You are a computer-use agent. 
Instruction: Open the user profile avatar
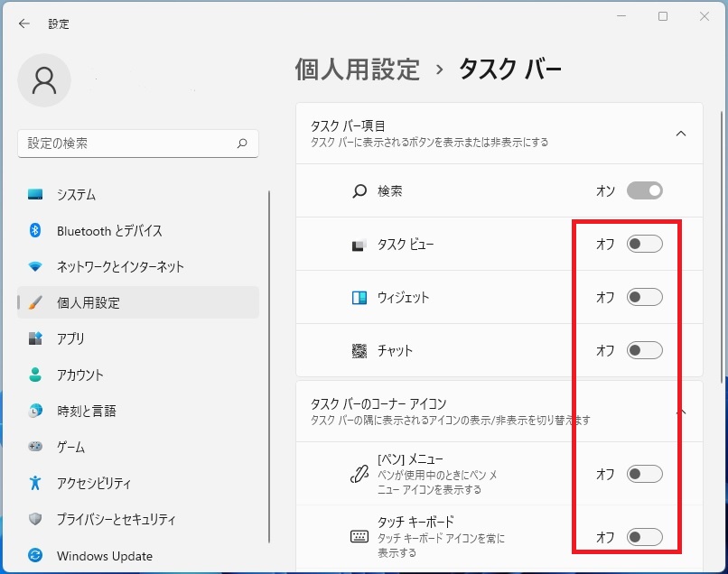pyautogui.click(x=44, y=80)
